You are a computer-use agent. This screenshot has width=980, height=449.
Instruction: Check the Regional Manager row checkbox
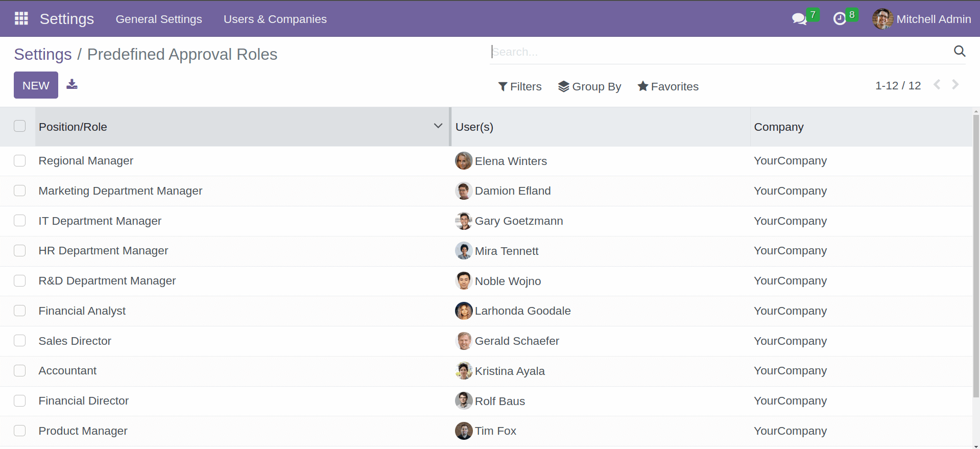[19, 160]
